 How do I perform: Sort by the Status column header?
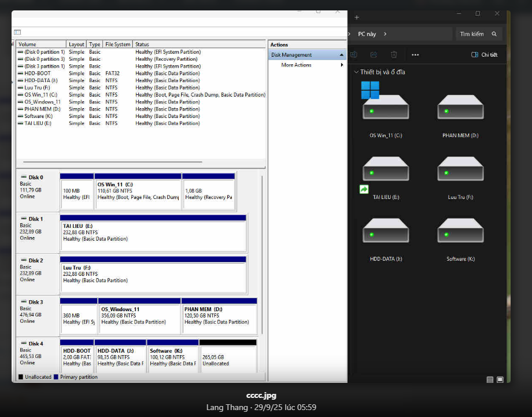pyautogui.click(x=199, y=44)
